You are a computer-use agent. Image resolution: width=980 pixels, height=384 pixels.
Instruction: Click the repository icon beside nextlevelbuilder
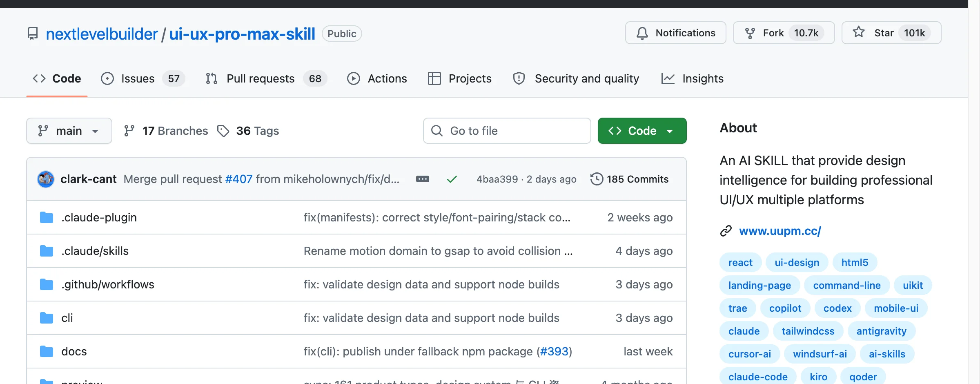(33, 33)
